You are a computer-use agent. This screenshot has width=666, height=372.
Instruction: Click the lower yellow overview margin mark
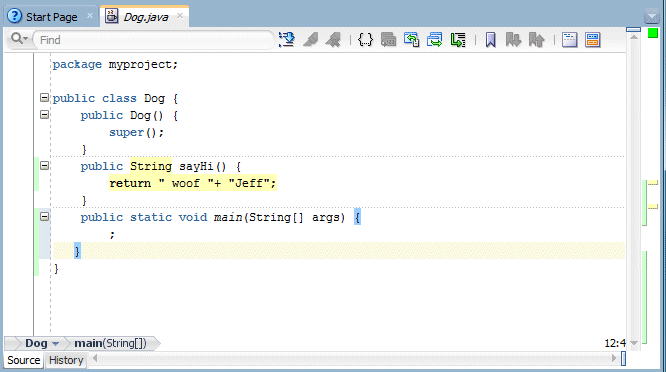653,207
